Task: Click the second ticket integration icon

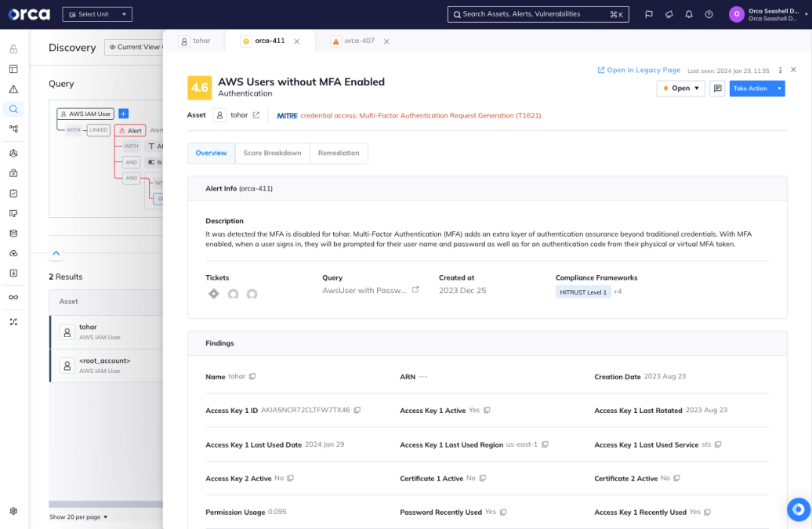Action: click(x=233, y=294)
